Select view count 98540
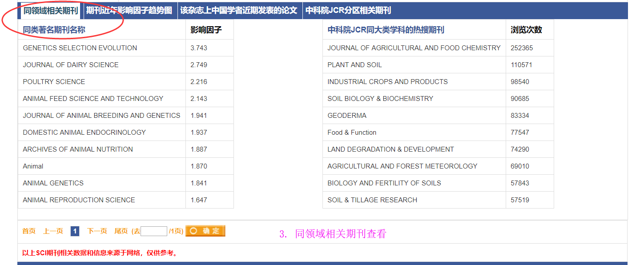 click(520, 82)
